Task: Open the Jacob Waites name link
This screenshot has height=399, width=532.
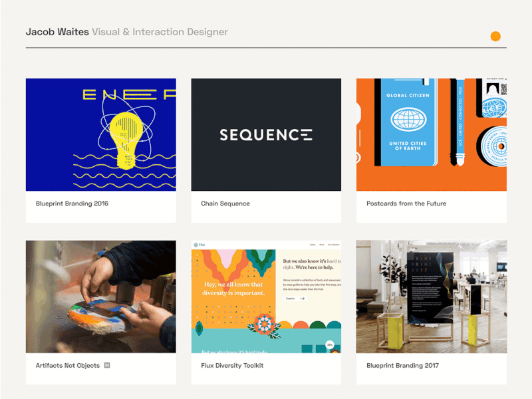Action: point(57,32)
